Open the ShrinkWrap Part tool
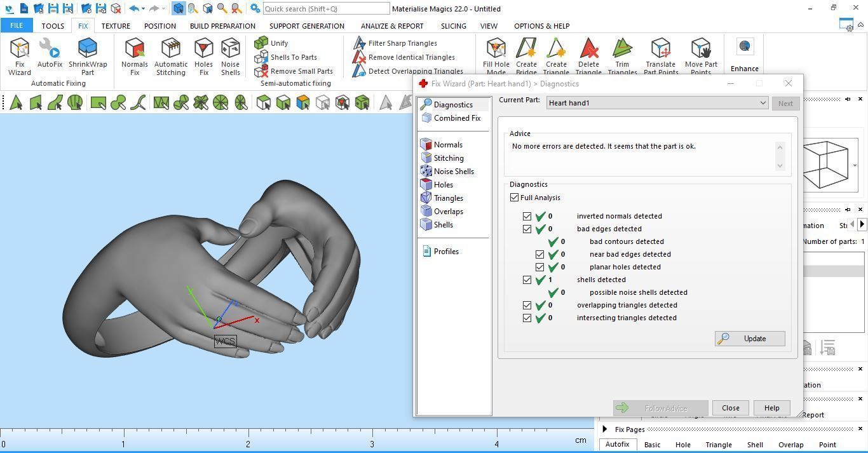868x453 pixels. click(88, 57)
